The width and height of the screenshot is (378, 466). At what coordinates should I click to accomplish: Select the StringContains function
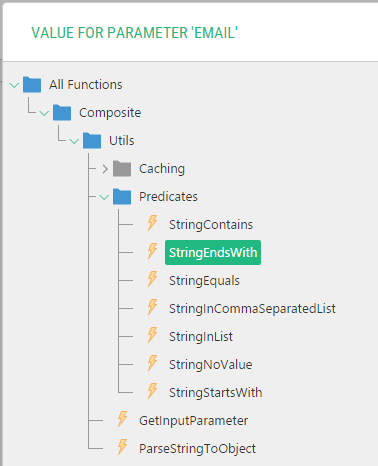[x=211, y=225]
